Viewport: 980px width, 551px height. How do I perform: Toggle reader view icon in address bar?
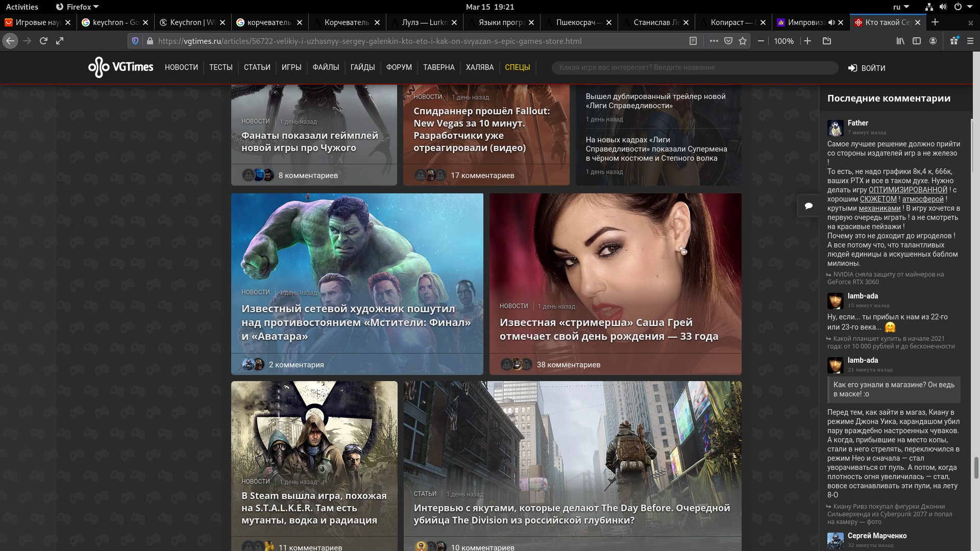(693, 41)
